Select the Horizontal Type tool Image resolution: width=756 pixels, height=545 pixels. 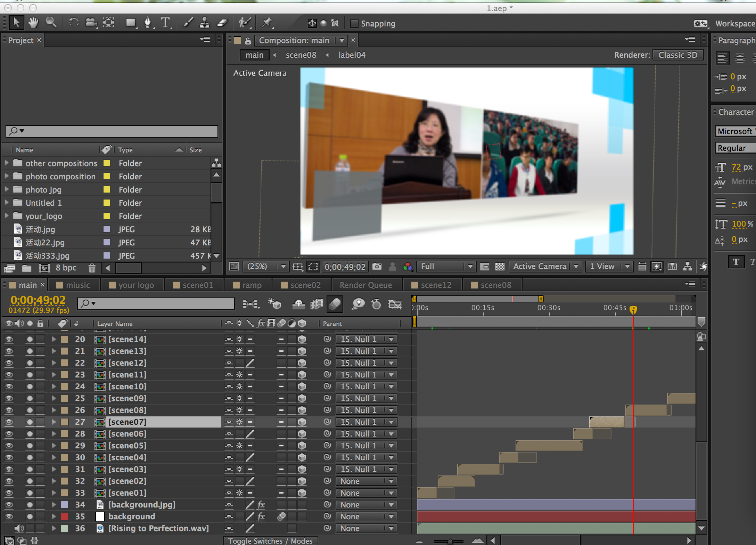tap(165, 23)
